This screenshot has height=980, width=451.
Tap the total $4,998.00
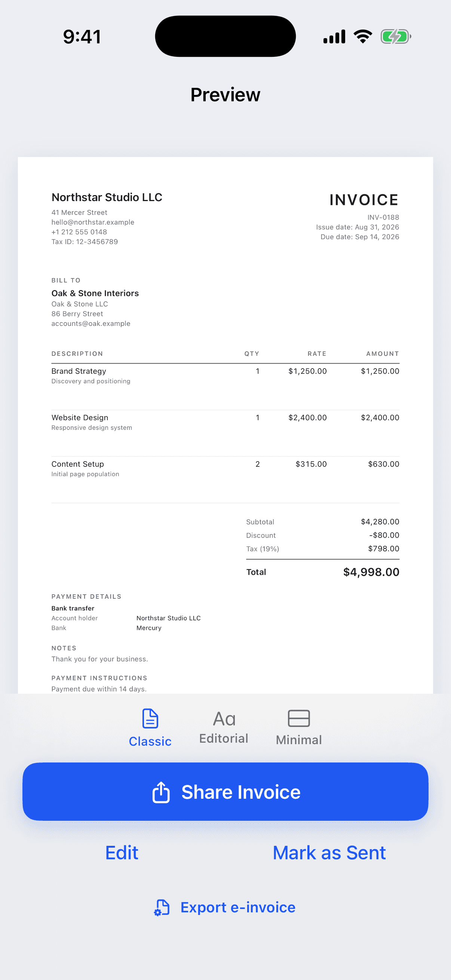click(x=371, y=572)
